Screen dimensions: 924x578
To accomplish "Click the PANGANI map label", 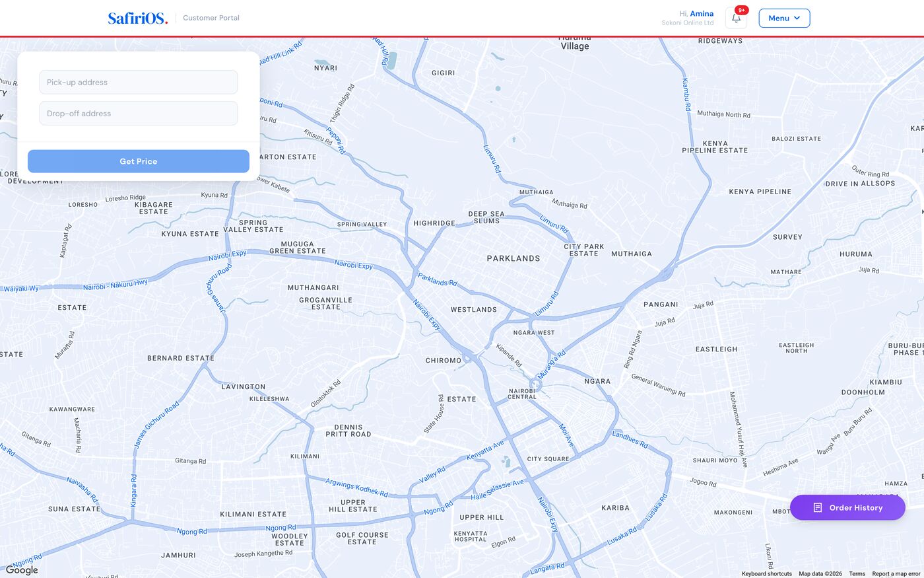I will click(x=661, y=305).
